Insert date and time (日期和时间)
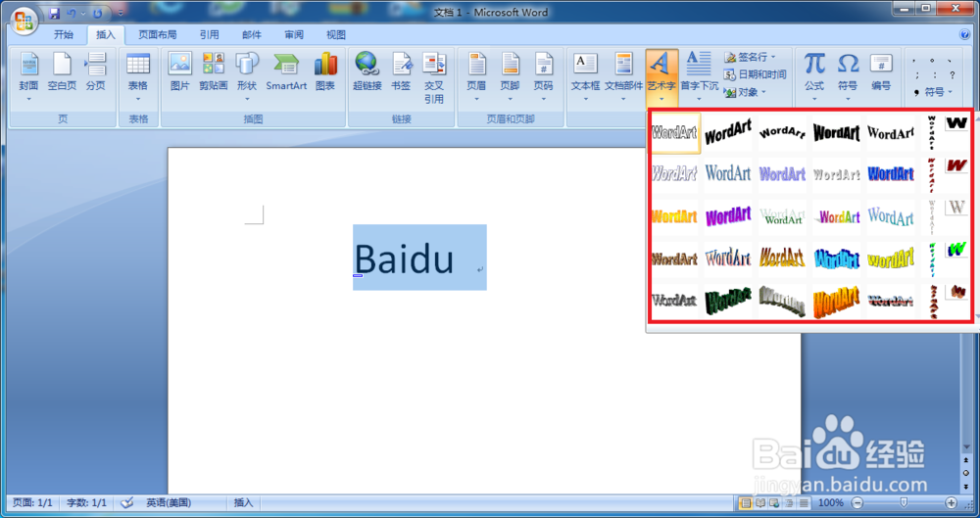980x518 pixels. click(755, 74)
